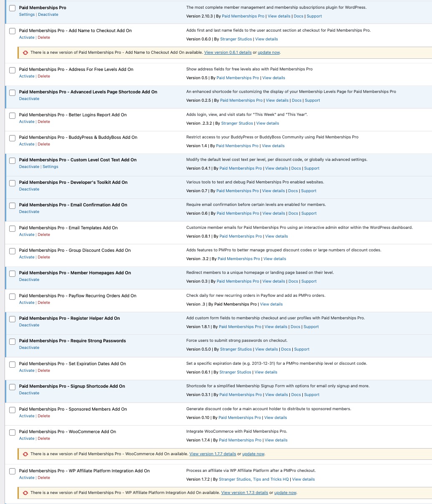Deactivate Register Helper Add On
Image resolution: width=432 pixels, height=504 pixels.
coord(29,325)
